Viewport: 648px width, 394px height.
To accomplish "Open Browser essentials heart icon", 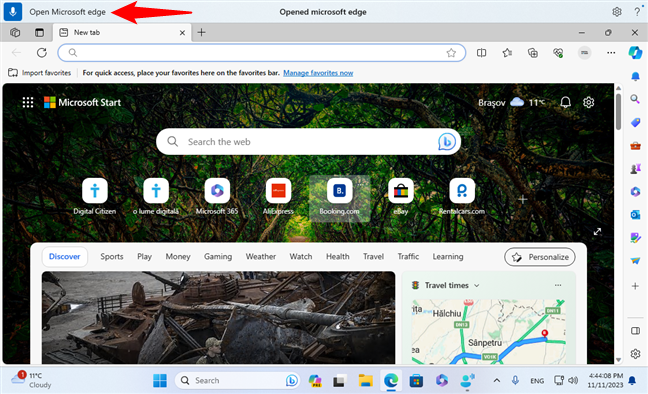I will [558, 53].
